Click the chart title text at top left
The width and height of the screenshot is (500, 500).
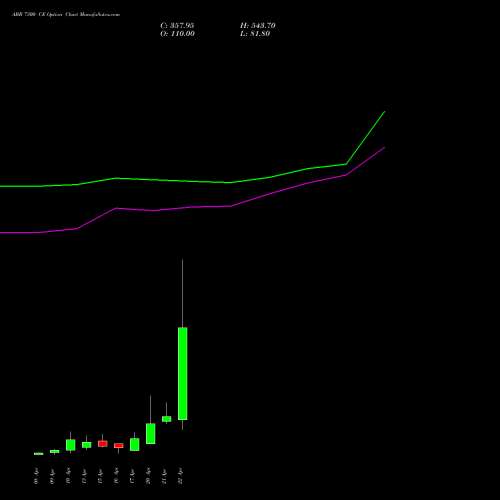pos(66,15)
